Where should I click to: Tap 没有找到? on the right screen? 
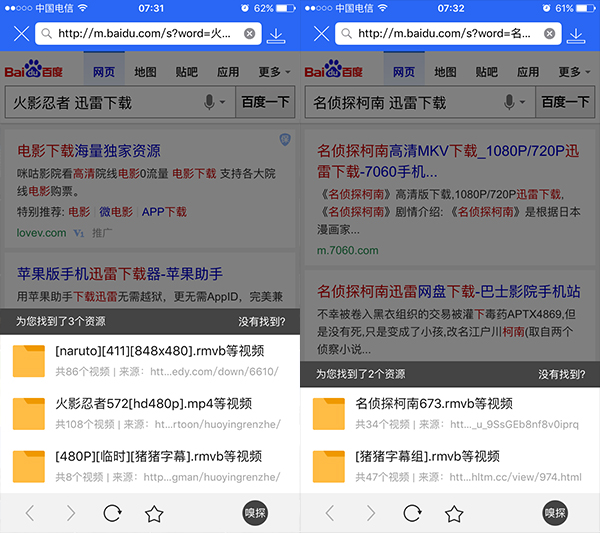(x=561, y=374)
